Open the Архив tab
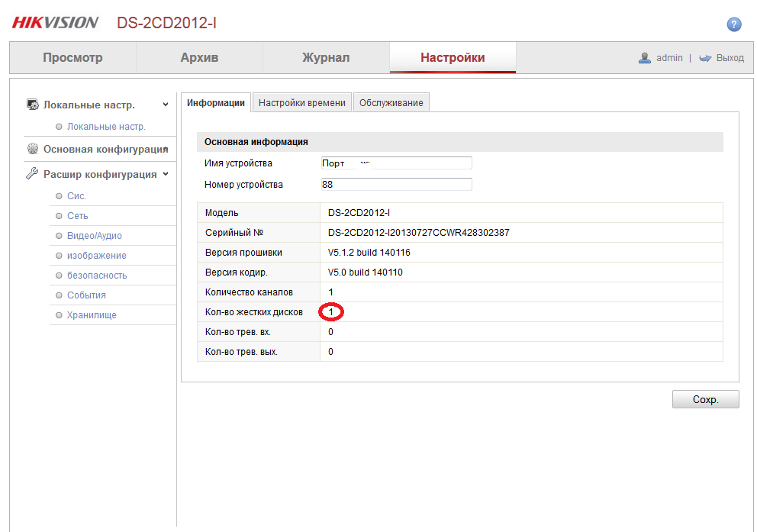Image resolution: width=757 pixels, height=532 pixels. (x=199, y=57)
